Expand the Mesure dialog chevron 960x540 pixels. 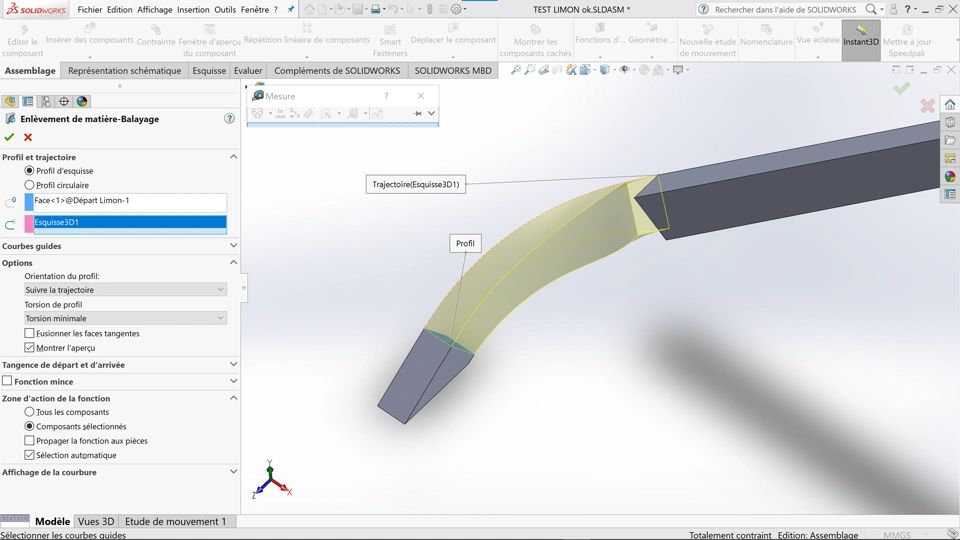pos(431,113)
